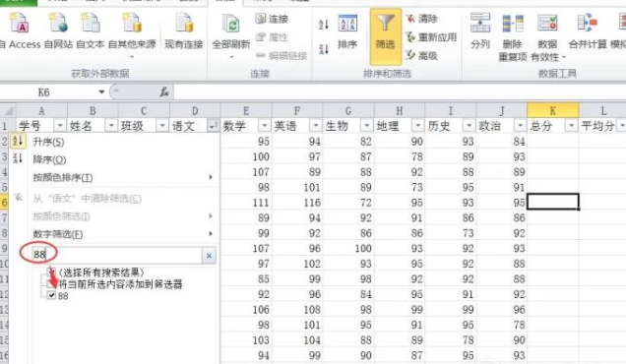Open filter dropdown for 语文 column

point(213,126)
